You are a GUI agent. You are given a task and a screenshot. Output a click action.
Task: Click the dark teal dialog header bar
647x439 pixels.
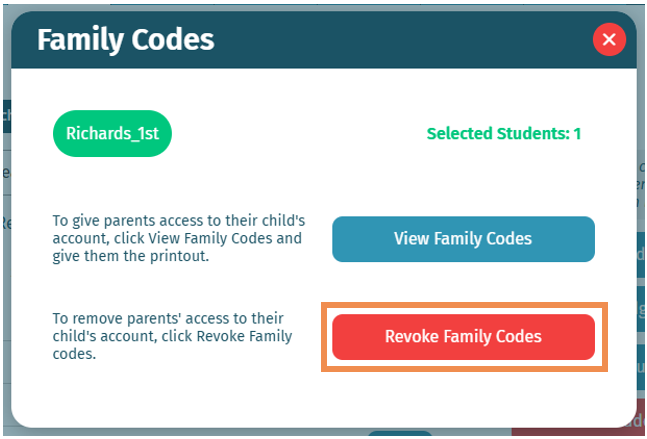click(400, 40)
